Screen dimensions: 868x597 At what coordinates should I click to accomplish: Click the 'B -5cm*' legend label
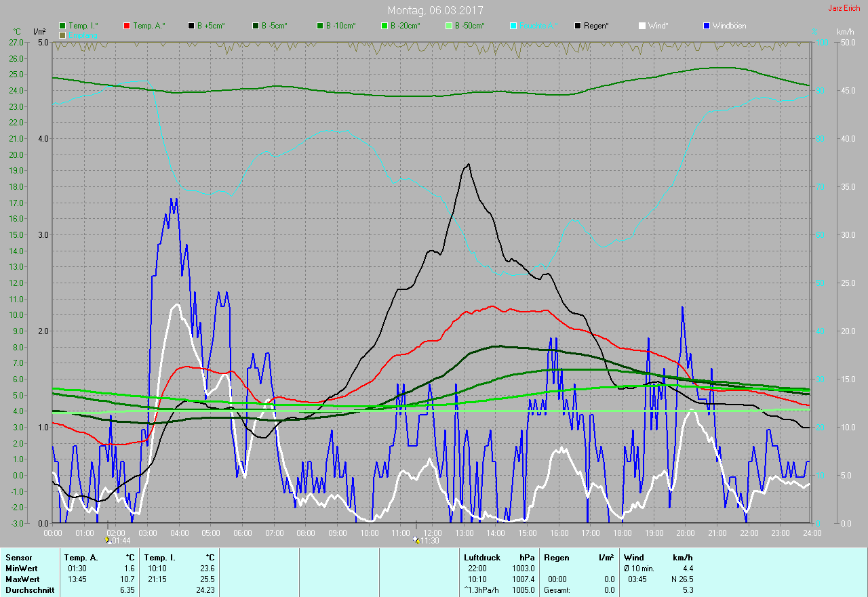pos(275,26)
